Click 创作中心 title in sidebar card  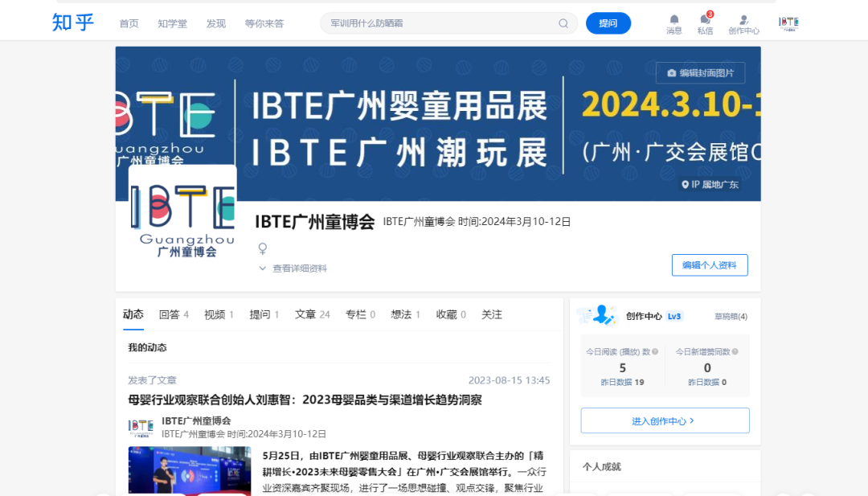(644, 316)
